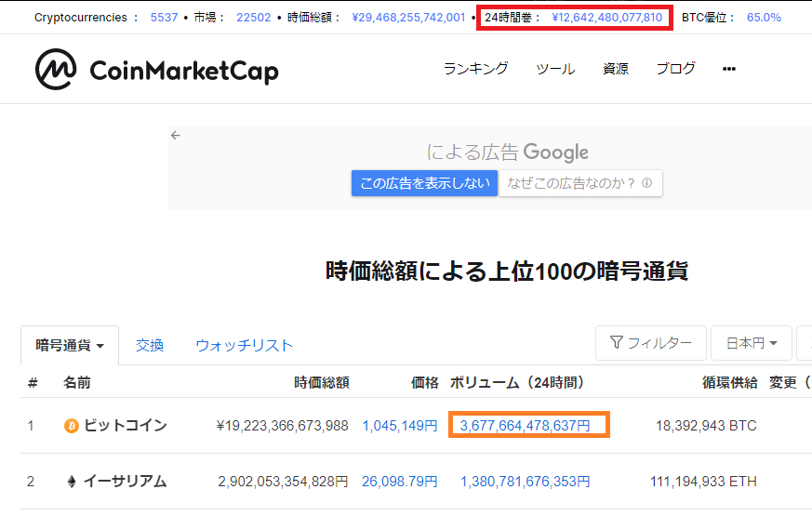Open the three-dots more menu
This screenshot has width=812, height=516.
729,69
